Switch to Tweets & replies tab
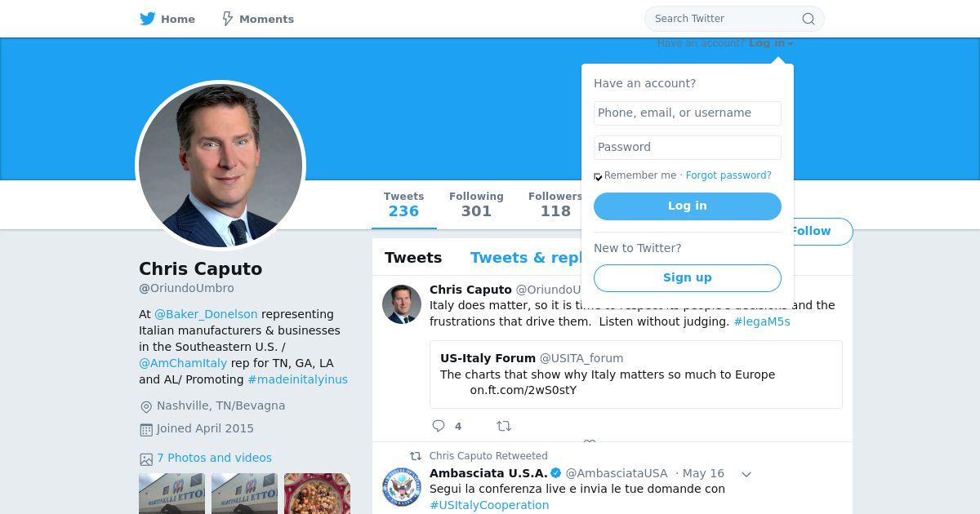Image resolution: width=980 pixels, height=514 pixels. [x=526, y=258]
